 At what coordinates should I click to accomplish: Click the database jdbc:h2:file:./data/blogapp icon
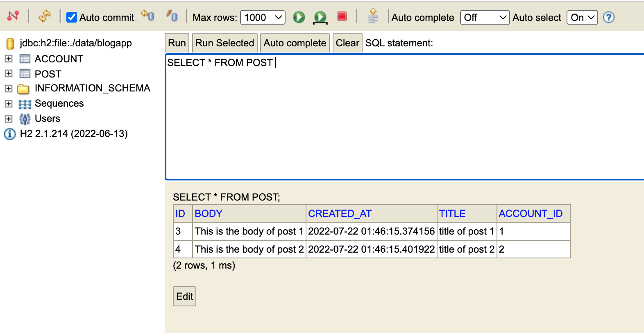(x=10, y=43)
